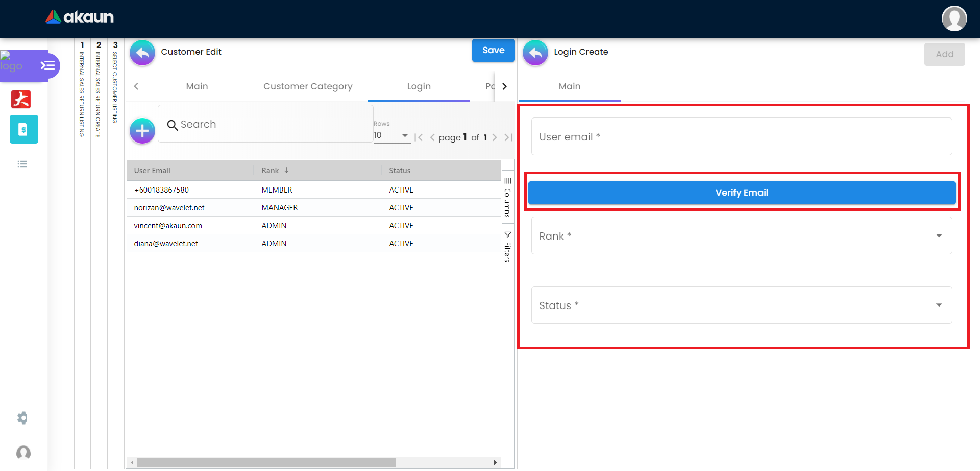Click the horizontal scrollbar under the table
Screen dimensions: 980x471
266,462
